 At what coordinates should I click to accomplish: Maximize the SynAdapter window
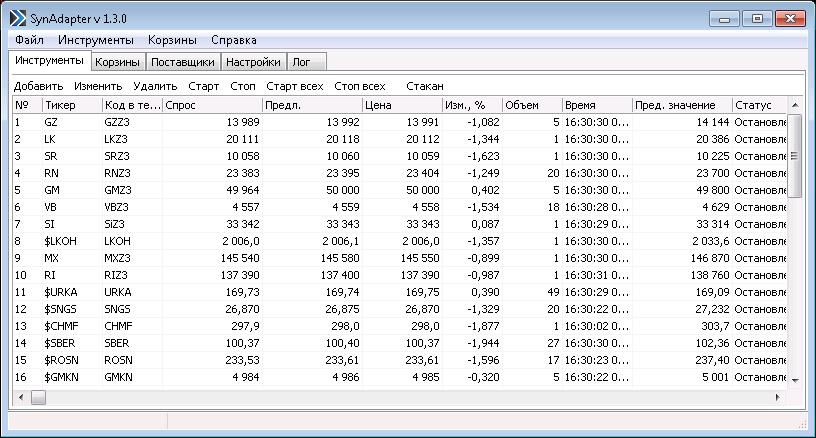coord(757,19)
